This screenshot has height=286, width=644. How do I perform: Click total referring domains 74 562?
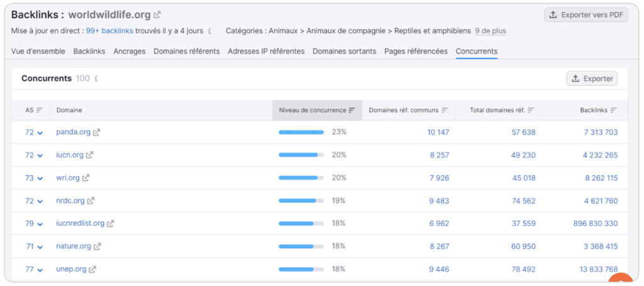pos(524,201)
